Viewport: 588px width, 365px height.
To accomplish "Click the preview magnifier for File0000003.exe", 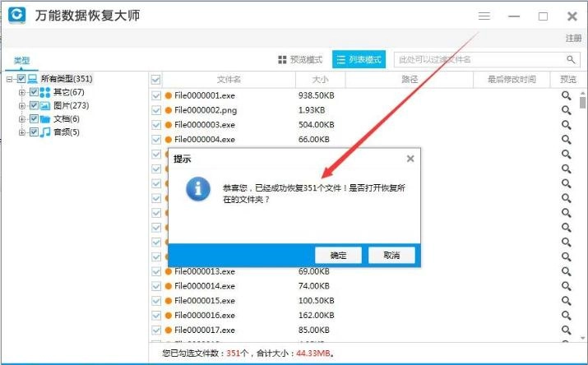I will (x=566, y=125).
